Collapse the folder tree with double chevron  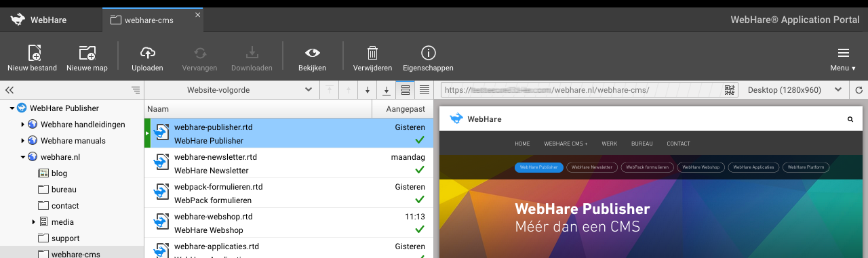(9, 90)
